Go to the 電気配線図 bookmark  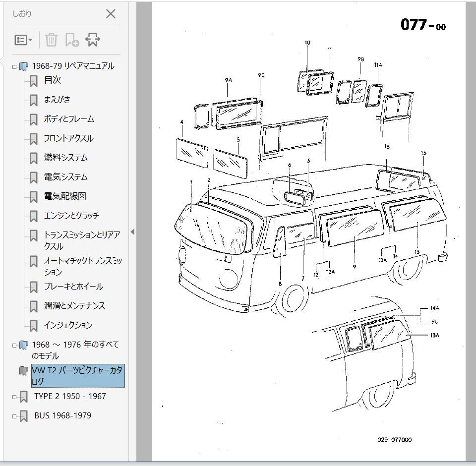coord(65,196)
